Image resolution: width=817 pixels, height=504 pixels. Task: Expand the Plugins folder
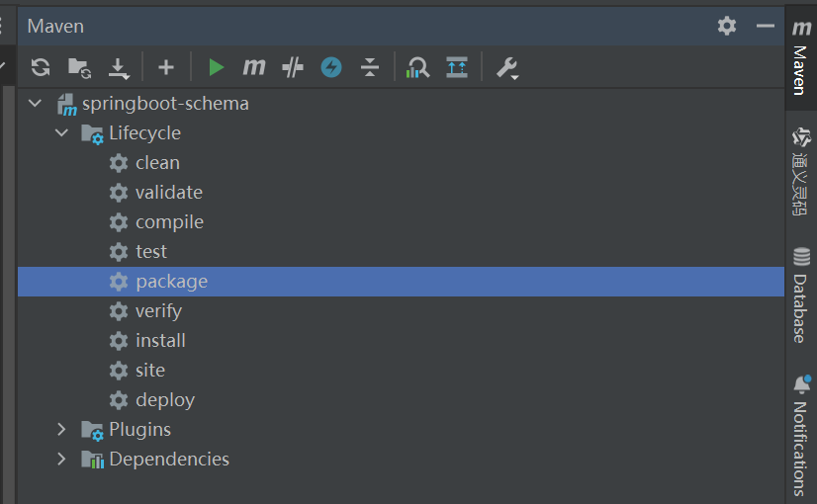pos(61,430)
